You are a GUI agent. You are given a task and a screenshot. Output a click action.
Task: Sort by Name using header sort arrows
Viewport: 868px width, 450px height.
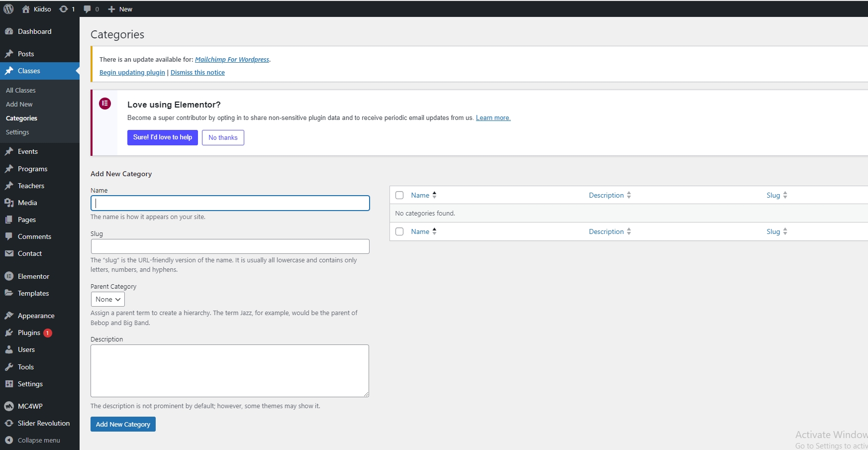click(x=434, y=195)
